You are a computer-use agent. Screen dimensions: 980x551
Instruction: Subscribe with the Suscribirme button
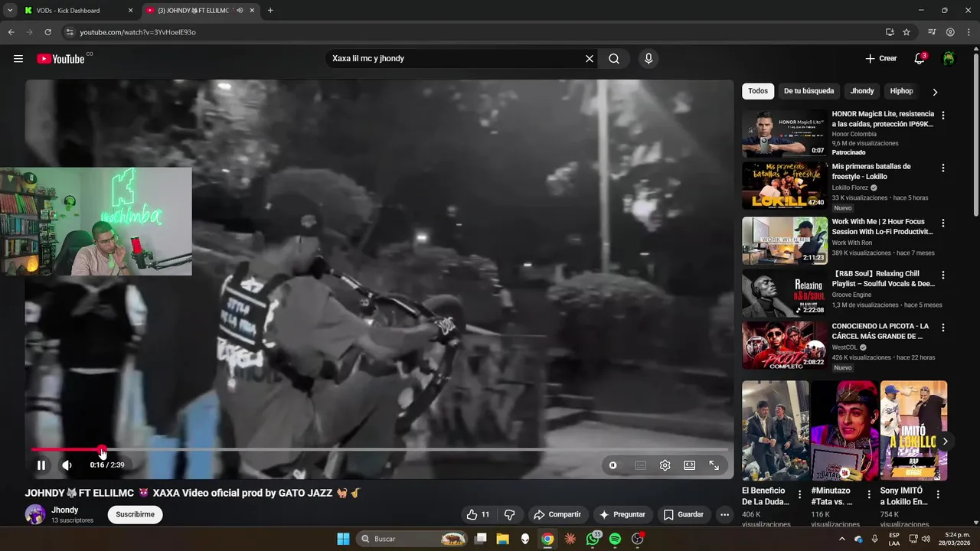click(x=136, y=515)
